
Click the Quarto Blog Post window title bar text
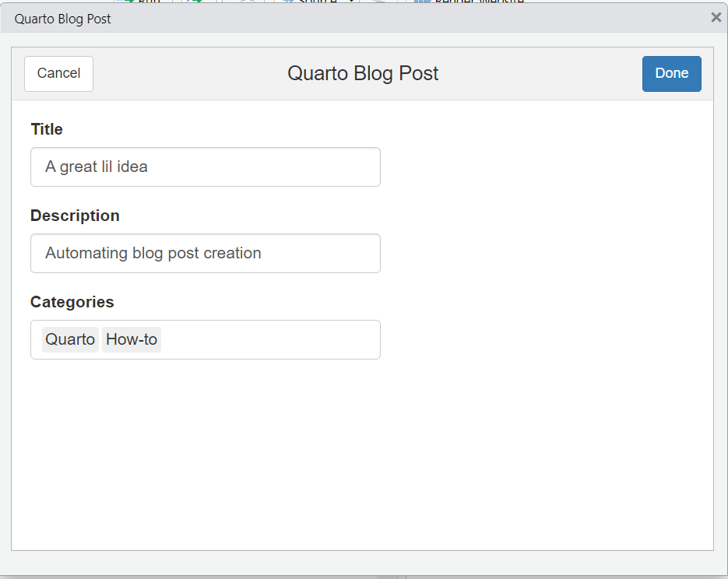[x=63, y=19]
